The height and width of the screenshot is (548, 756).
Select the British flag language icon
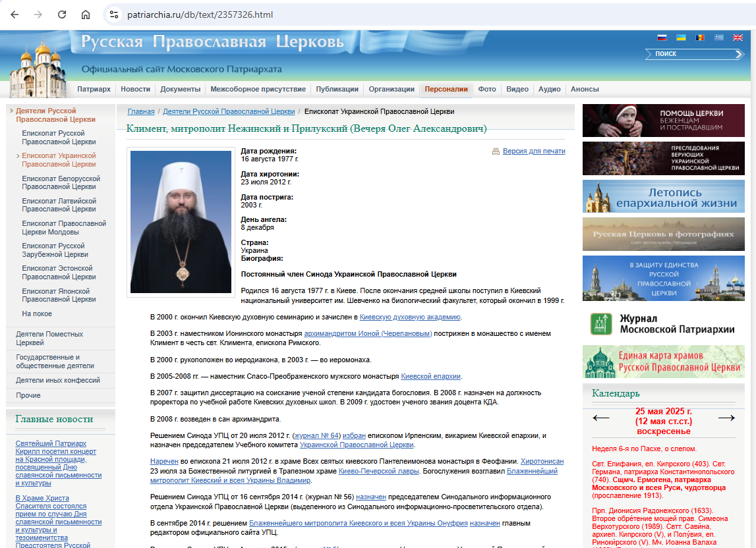click(738, 38)
